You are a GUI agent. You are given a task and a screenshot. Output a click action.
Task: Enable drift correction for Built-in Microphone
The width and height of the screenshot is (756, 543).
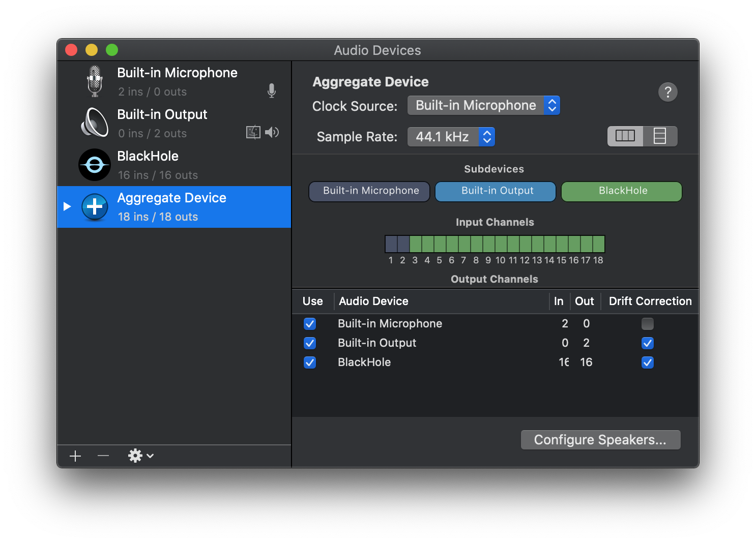[x=647, y=324]
